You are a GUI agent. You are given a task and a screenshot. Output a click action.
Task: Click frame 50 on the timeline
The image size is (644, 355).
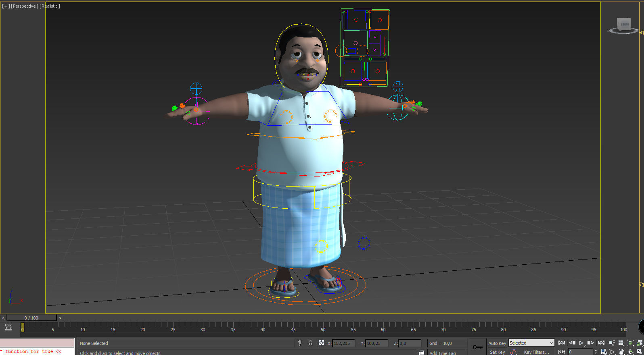coord(323,330)
